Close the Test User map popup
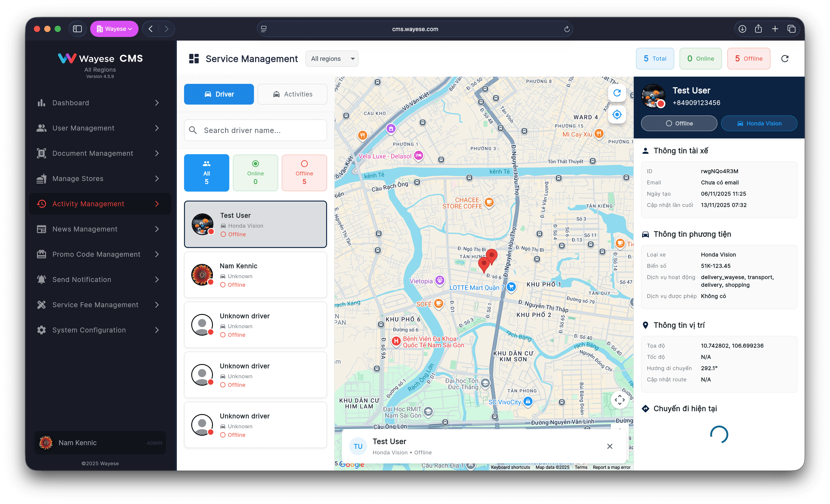The width and height of the screenshot is (830, 504). [x=610, y=446]
